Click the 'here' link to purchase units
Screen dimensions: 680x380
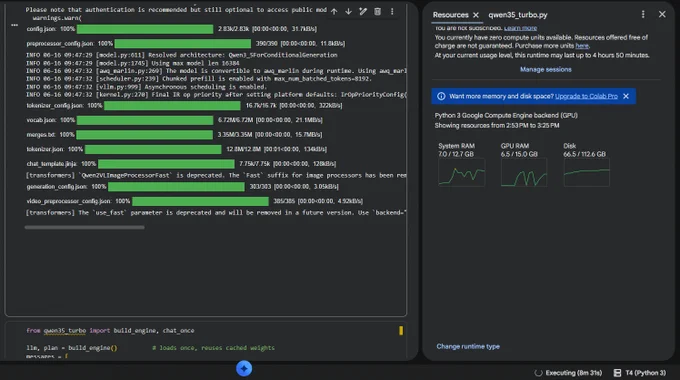click(x=582, y=46)
